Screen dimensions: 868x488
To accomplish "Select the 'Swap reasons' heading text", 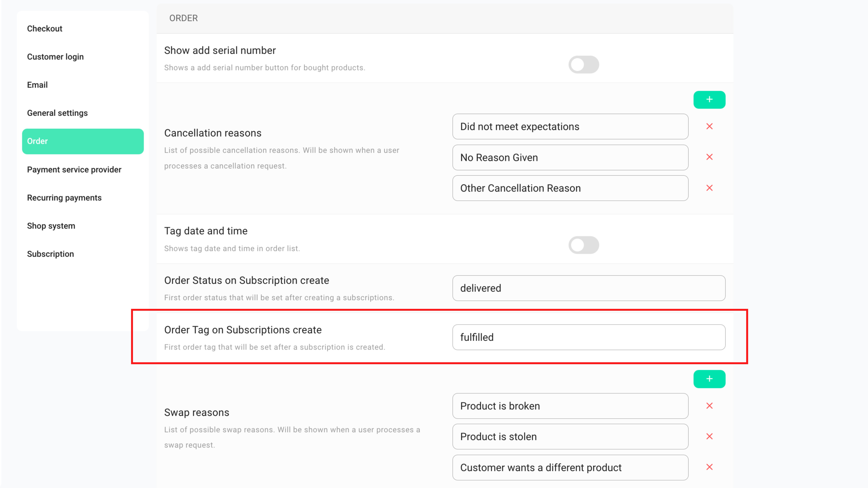I will point(196,413).
